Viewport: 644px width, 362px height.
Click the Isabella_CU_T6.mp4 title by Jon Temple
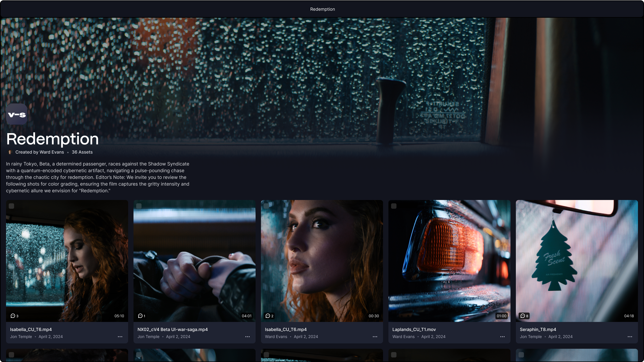[31, 329]
